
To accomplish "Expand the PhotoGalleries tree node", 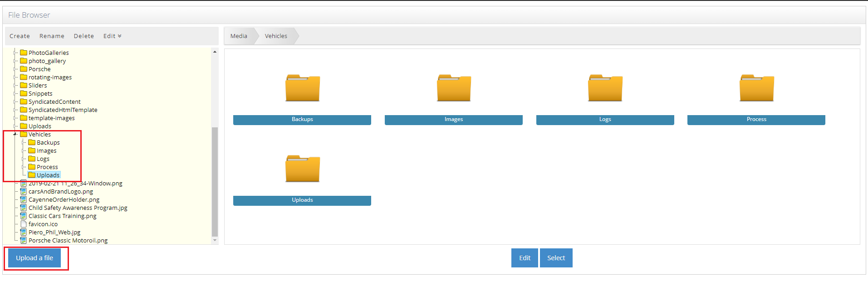I will [x=15, y=53].
